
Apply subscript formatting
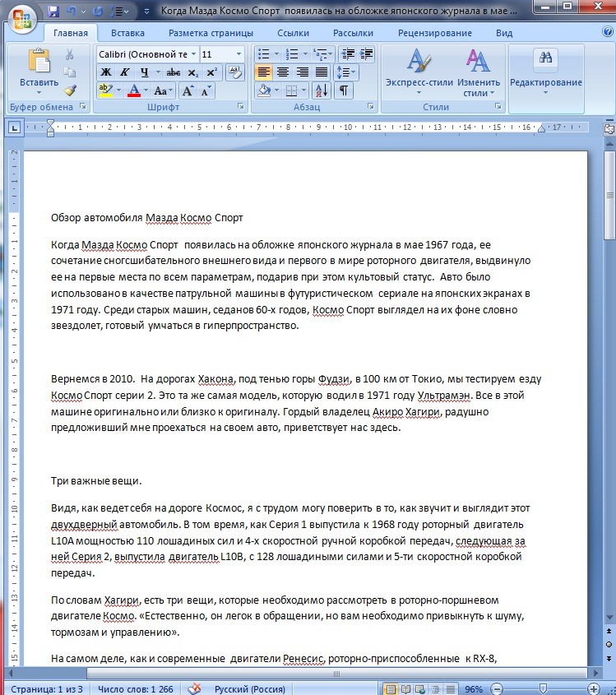coord(192,72)
